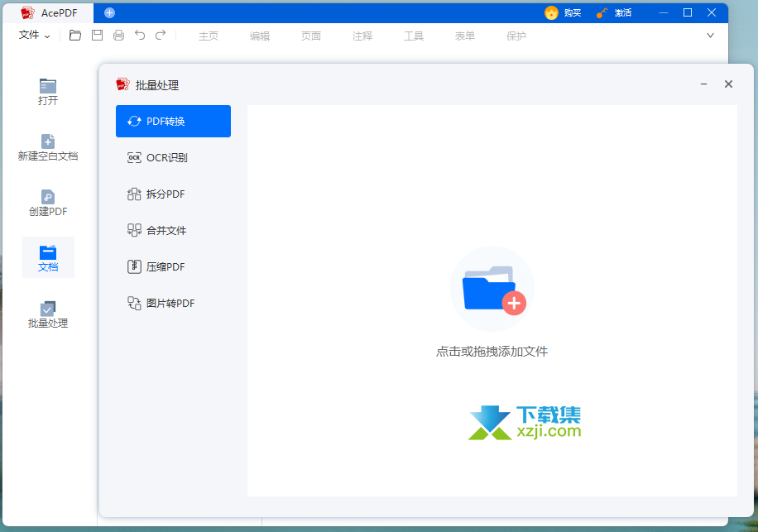Select the PDF转换 option
758x532 pixels.
coord(173,122)
